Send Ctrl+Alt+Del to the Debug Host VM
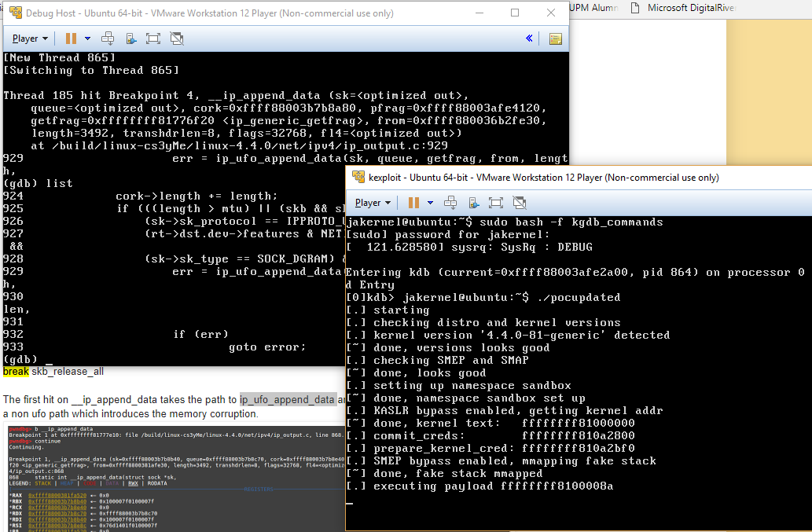The height and width of the screenshot is (532, 812). [x=107, y=38]
